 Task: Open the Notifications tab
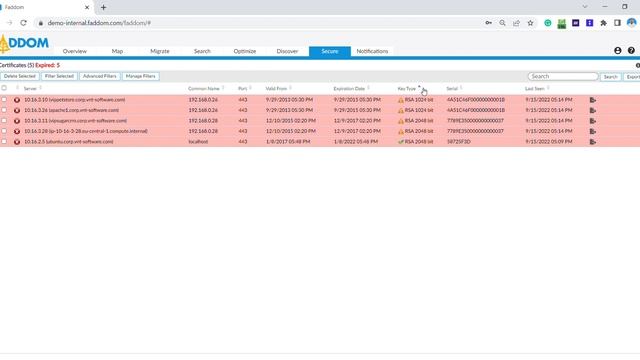coord(372,51)
